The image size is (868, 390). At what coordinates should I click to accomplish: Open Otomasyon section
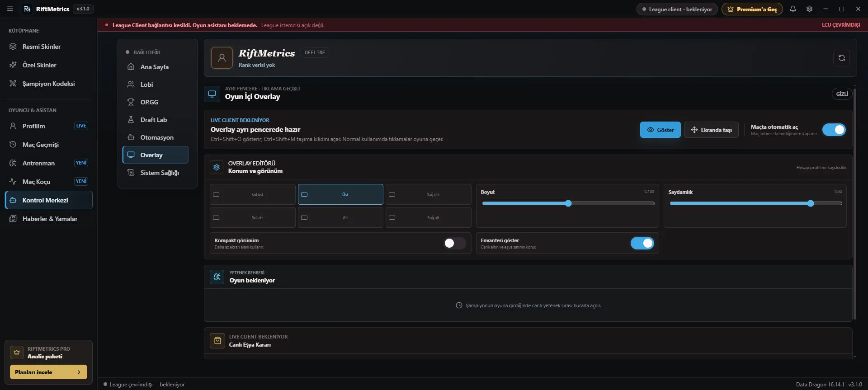156,137
